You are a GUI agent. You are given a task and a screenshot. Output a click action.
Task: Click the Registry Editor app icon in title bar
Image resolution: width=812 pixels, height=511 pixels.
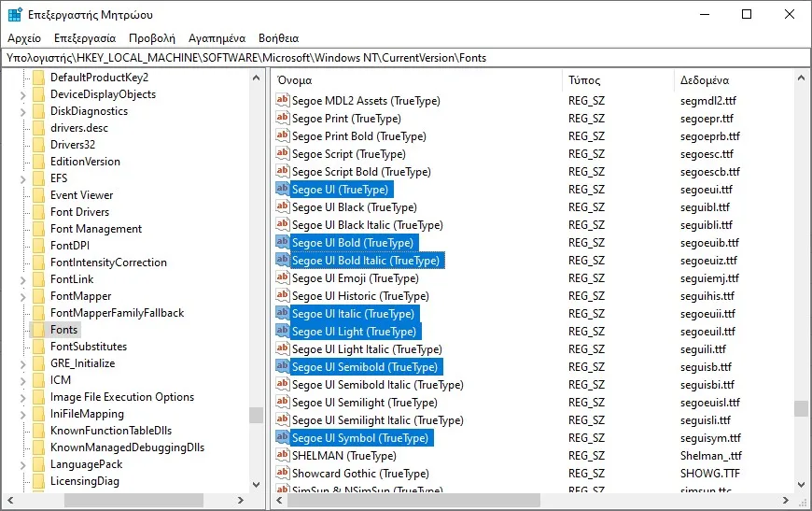pos(15,15)
